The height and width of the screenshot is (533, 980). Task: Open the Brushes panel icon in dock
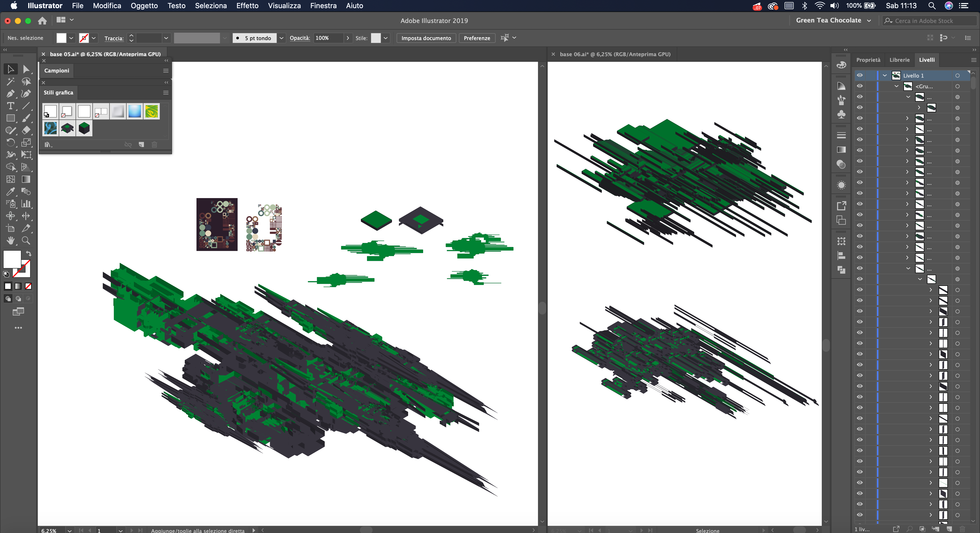coord(841,100)
